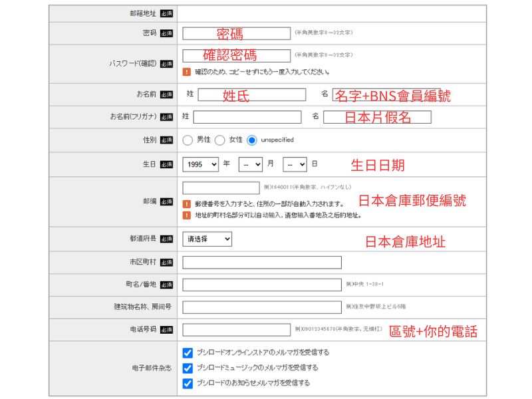Select the 女性 gender radio button
This screenshot has height=399, width=532.
(x=219, y=140)
